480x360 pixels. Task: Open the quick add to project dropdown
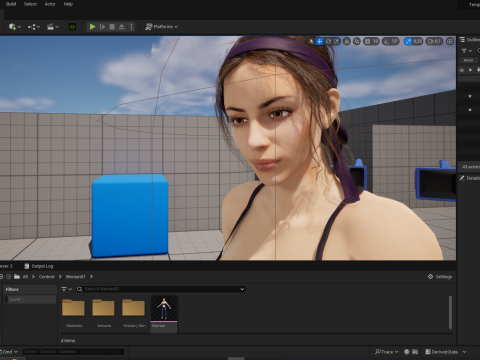pos(15,27)
